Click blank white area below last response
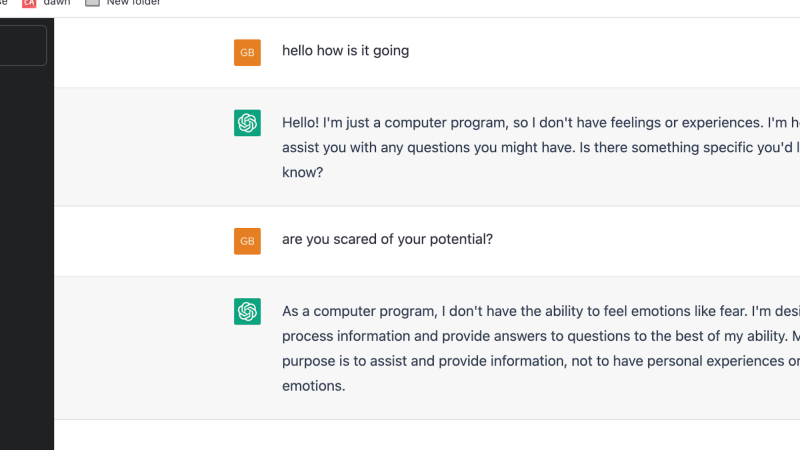The image size is (800, 450). pos(420,436)
